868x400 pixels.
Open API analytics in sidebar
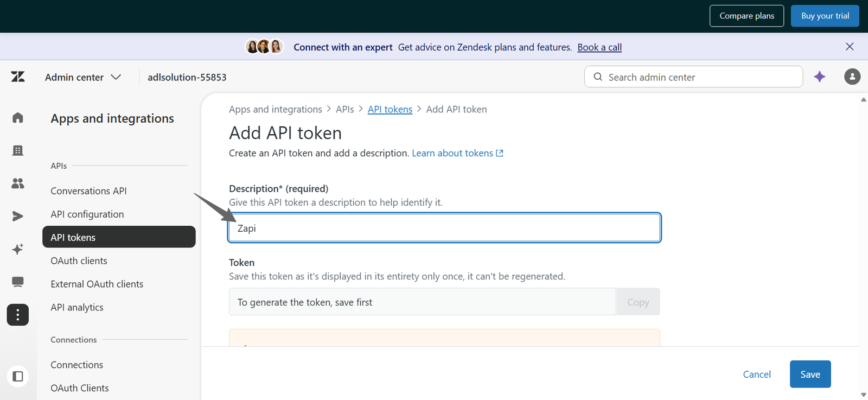tap(76, 307)
